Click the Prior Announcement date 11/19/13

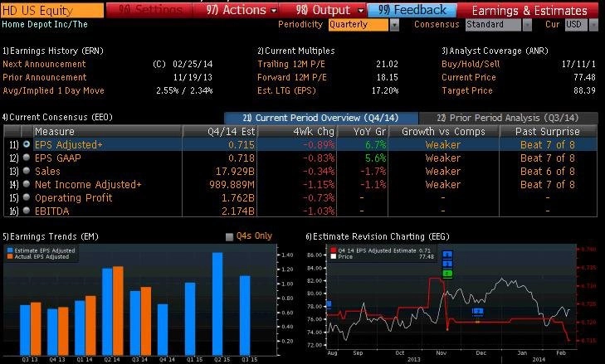193,77
